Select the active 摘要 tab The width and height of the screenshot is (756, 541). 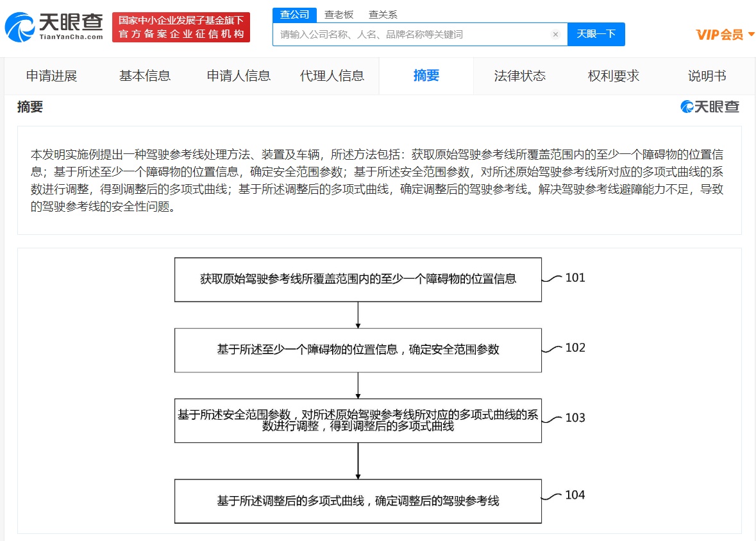point(426,76)
